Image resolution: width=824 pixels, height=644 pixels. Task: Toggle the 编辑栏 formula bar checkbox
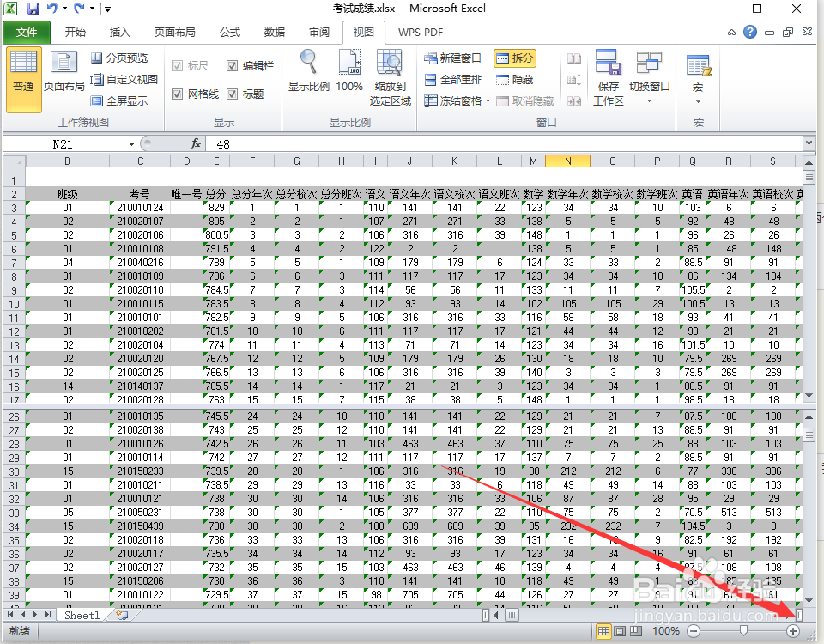(233, 66)
